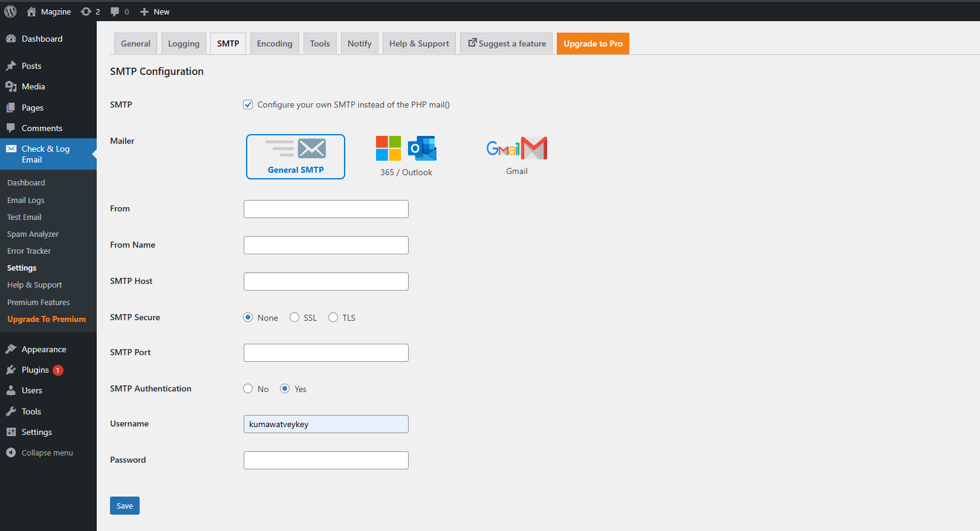The height and width of the screenshot is (531, 980).
Task: Click the Posts pin icon
Action: click(11, 66)
